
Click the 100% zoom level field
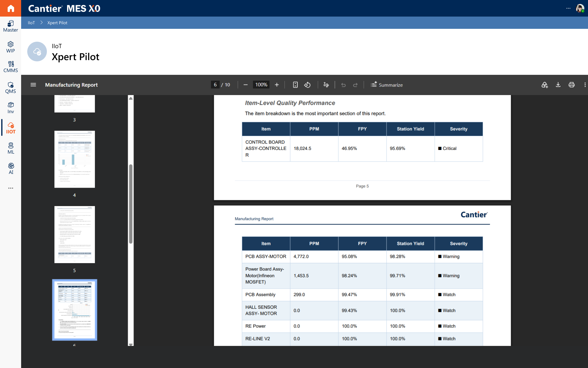(x=261, y=85)
